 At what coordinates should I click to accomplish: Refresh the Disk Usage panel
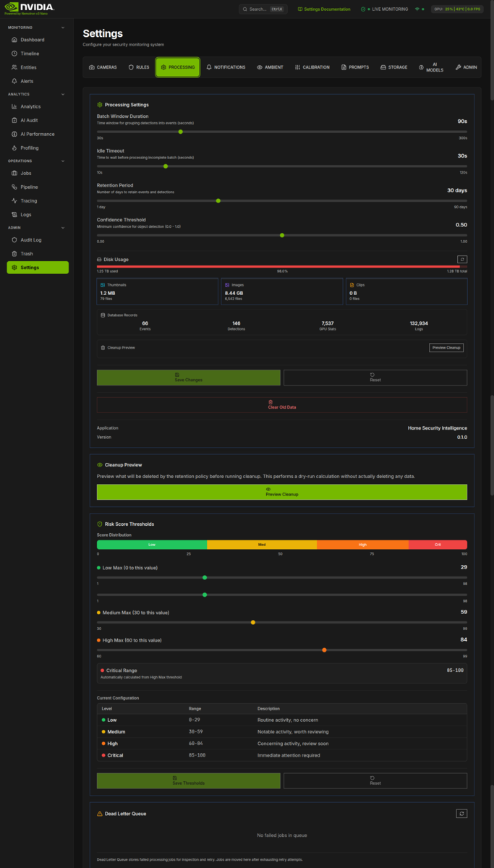coord(462,259)
